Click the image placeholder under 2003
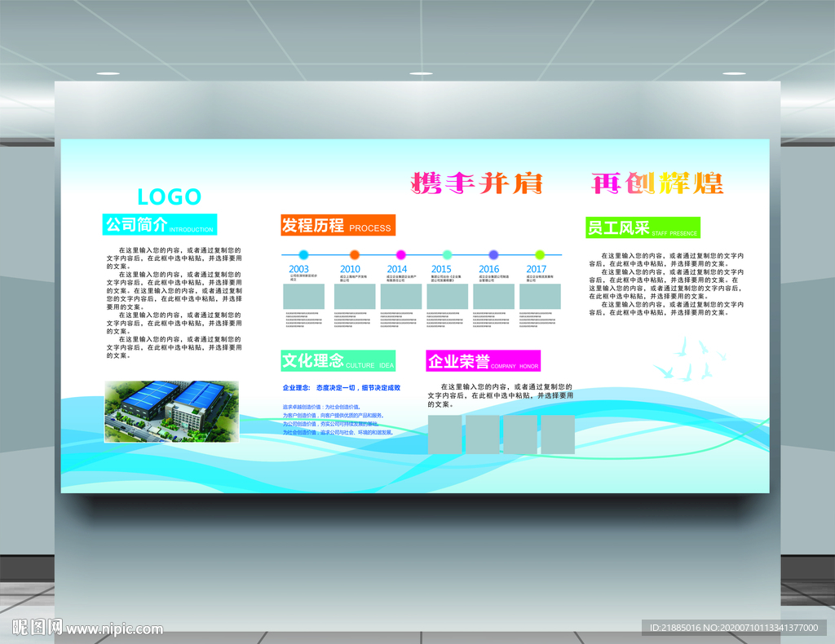The height and width of the screenshot is (644, 835). click(x=303, y=297)
